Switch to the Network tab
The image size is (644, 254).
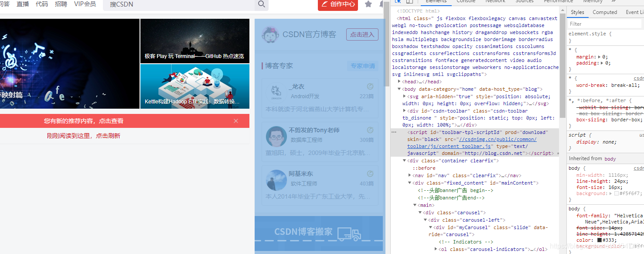[x=495, y=1]
